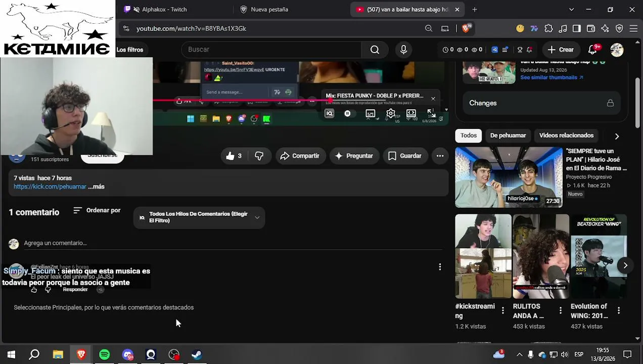Activate voice search microphone icon

pyautogui.click(x=403, y=50)
